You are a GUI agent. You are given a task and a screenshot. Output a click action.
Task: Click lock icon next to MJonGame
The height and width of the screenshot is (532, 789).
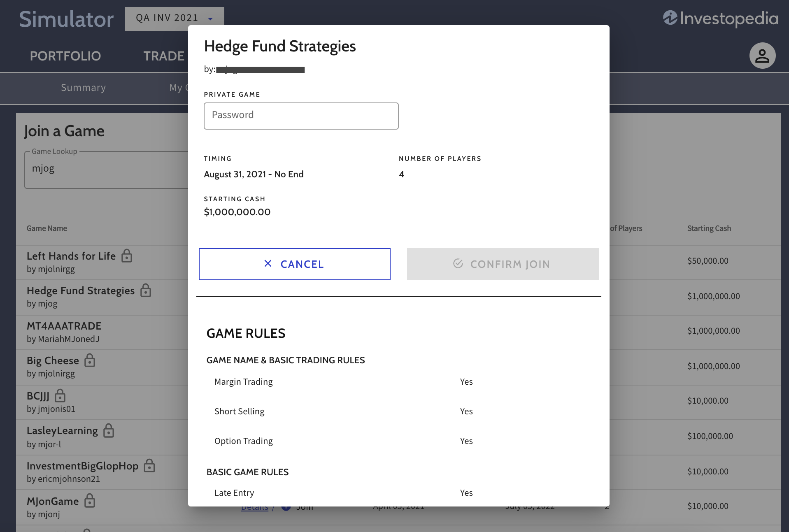click(x=90, y=501)
